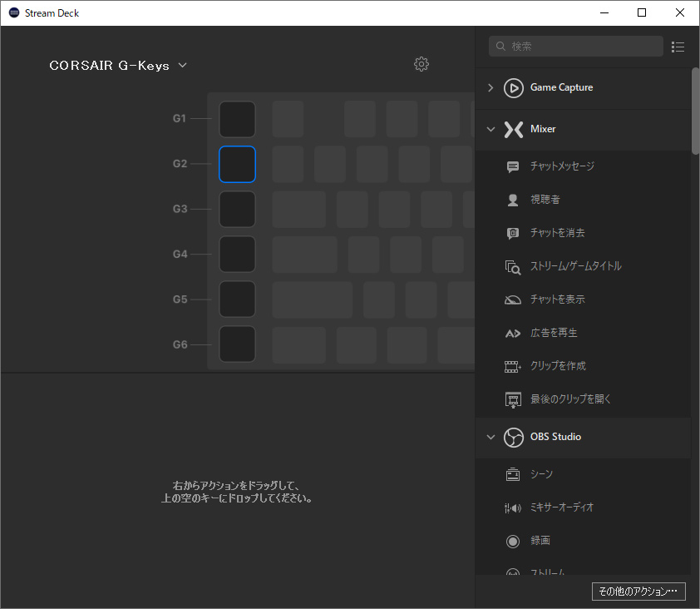Click the OBS Studio logo icon
Viewport: 700px width, 609px height.
point(514,438)
